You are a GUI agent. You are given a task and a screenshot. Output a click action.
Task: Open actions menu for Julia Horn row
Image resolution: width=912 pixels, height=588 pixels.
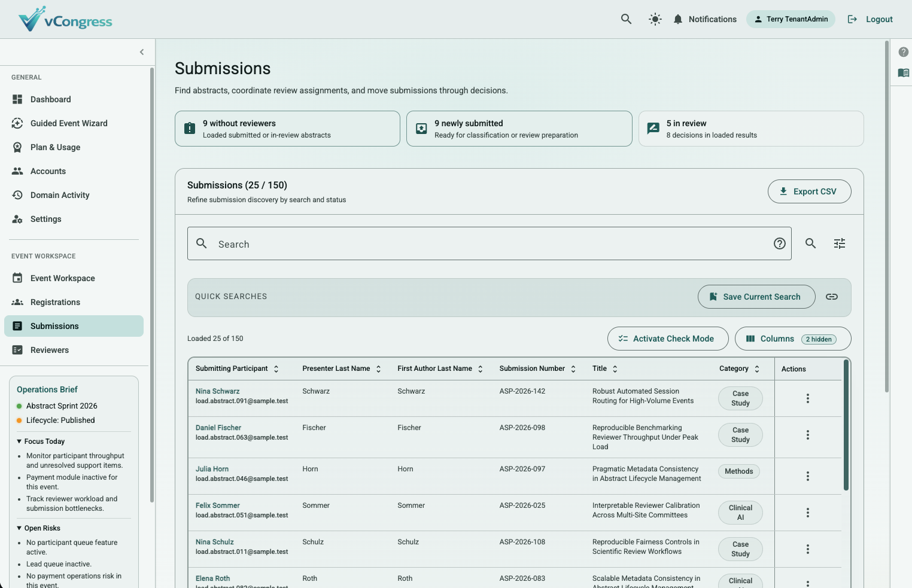[808, 476]
